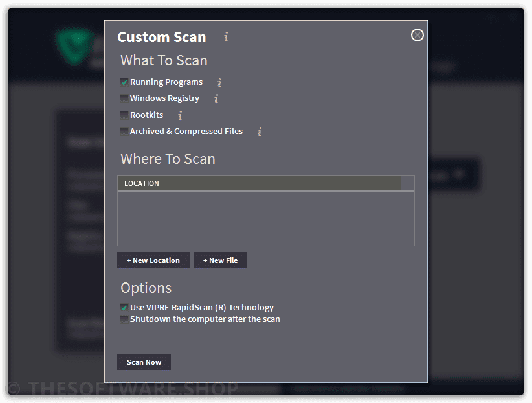This screenshot has height=403, width=532.
Task: Show info for Archived & Compressed Files
Action: [260, 132]
